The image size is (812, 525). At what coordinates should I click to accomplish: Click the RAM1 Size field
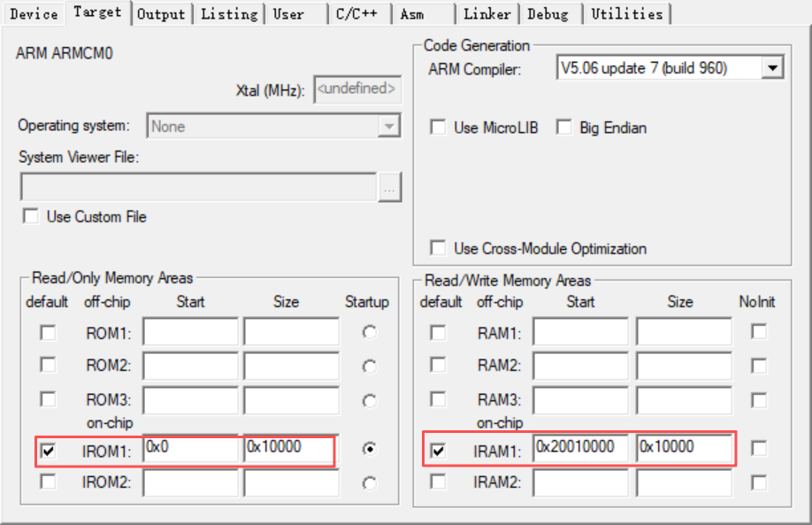(x=684, y=332)
